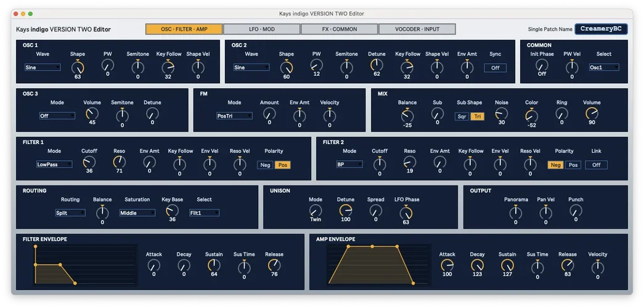Click the Filter Envelope graph display

[86, 264]
